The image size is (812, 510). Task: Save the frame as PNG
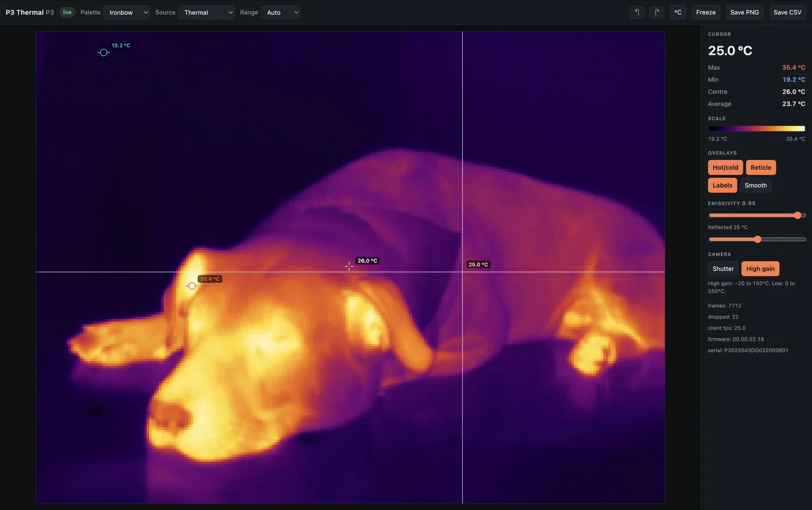click(745, 12)
